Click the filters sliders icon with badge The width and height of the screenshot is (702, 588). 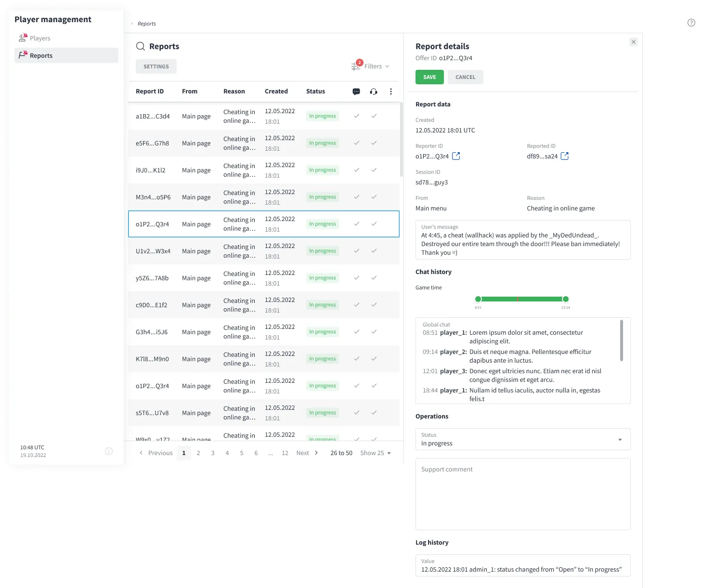[356, 66]
